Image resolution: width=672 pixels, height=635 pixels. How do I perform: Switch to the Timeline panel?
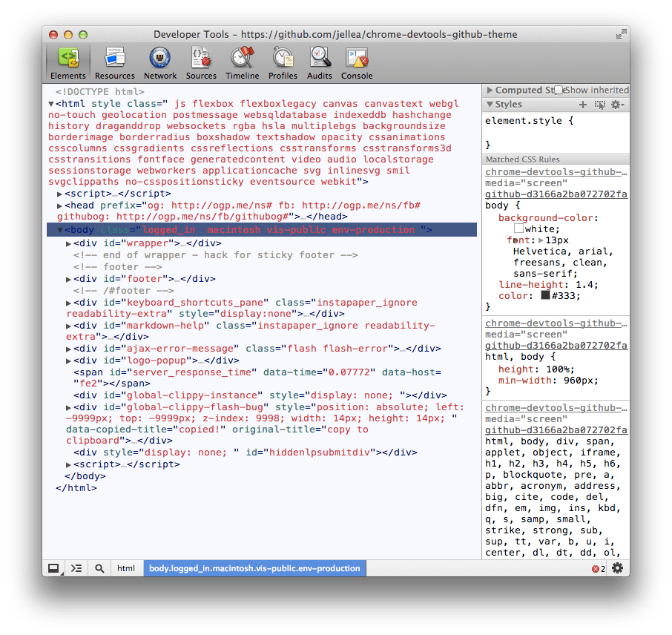[x=242, y=64]
